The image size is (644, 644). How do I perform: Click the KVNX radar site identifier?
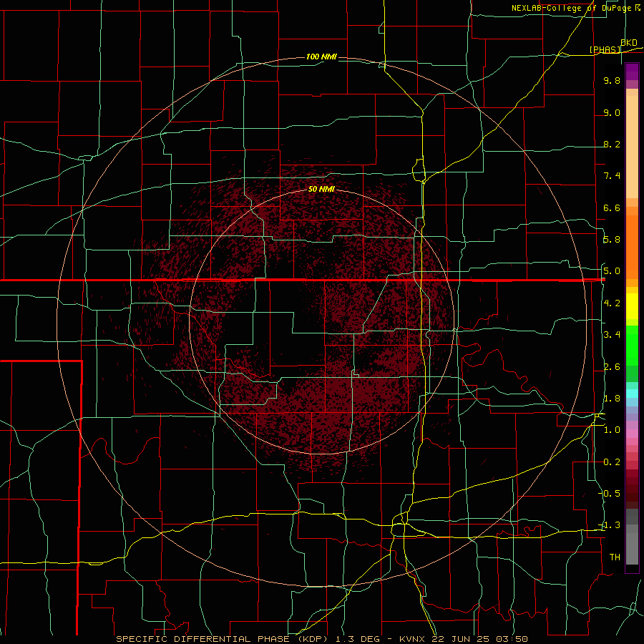coord(413,639)
